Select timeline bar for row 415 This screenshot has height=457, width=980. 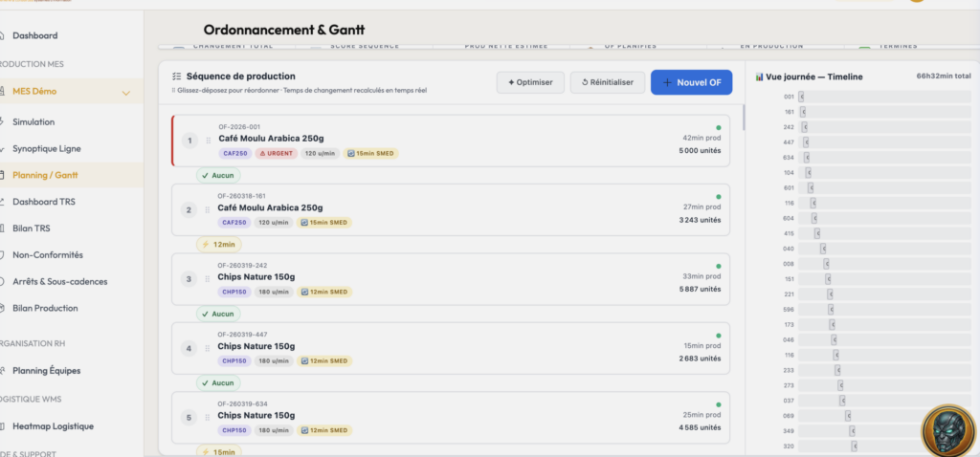(817, 233)
